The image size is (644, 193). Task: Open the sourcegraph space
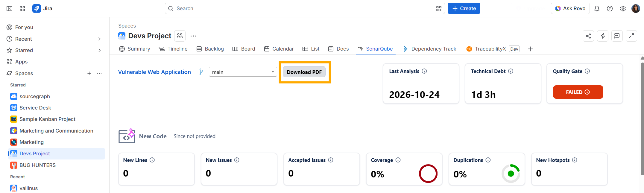(57, 96)
